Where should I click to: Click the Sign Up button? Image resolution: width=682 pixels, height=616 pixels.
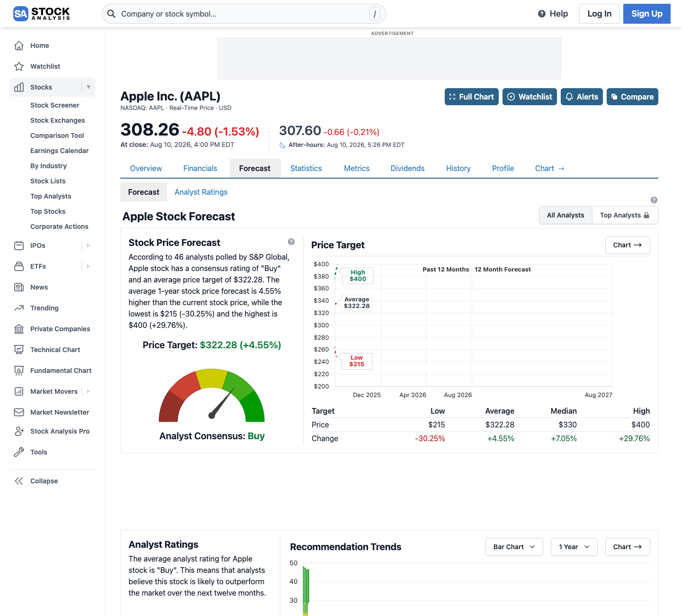pyautogui.click(x=647, y=14)
